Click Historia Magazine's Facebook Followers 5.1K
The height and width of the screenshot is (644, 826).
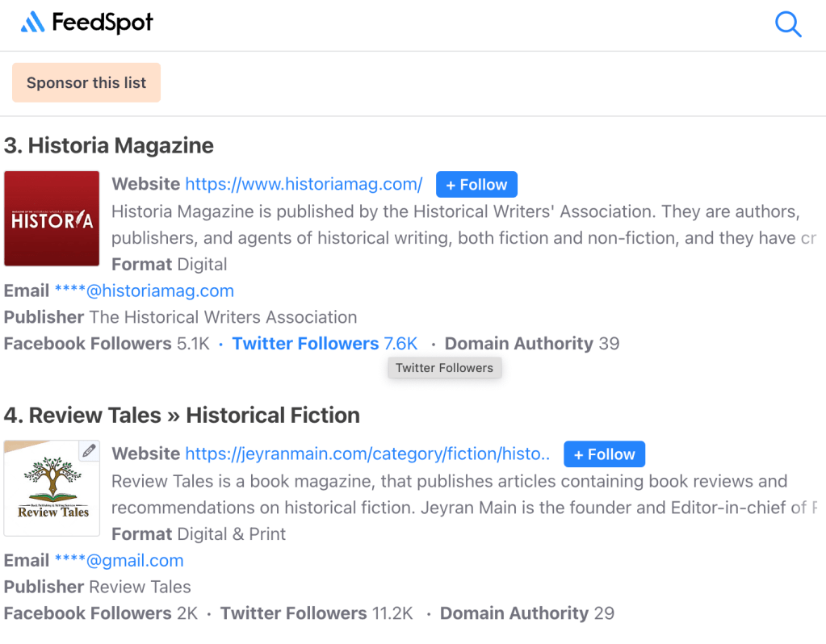(x=107, y=344)
